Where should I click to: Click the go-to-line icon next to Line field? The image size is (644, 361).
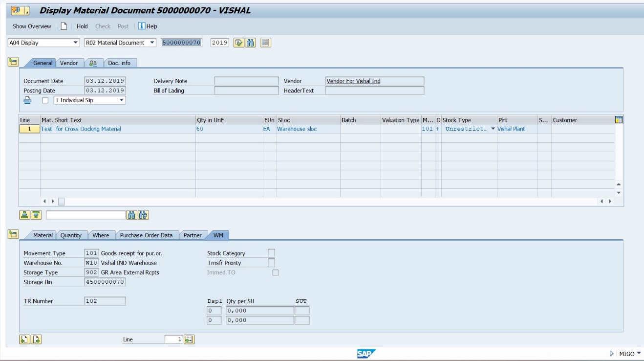pyautogui.click(x=189, y=339)
